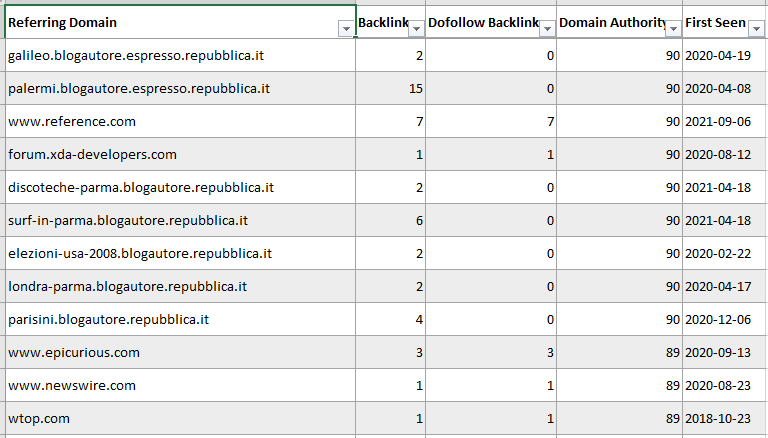The image size is (768, 438).
Task: Expand the Dofollow Backlink filter arrow
Action: click(547, 30)
